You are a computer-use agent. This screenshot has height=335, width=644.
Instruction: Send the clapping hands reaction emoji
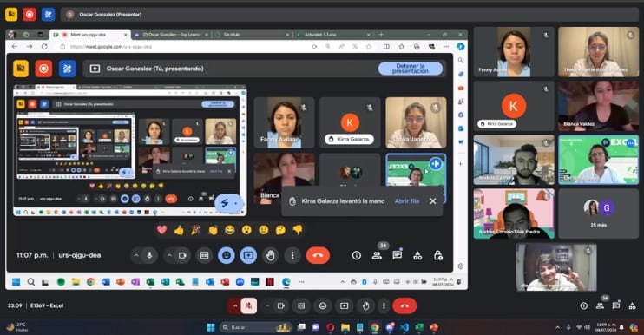pyautogui.click(x=213, y=230)
